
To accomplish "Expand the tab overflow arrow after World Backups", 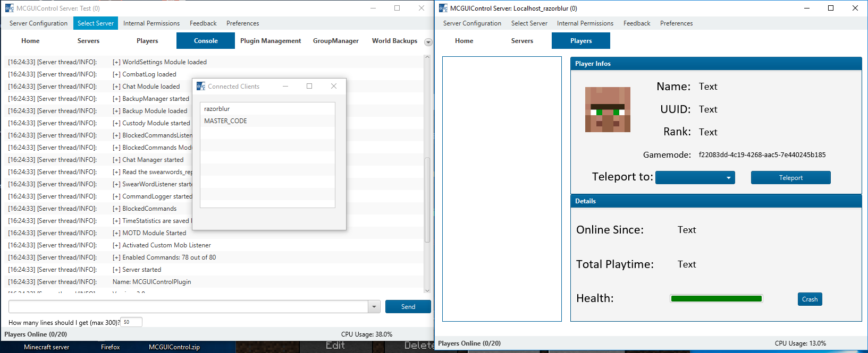I will pos(428,42).
